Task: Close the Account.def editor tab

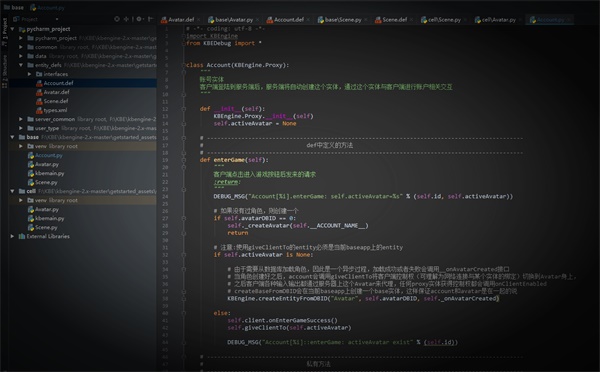Action: pyautogui.click(x=308, y=20)
